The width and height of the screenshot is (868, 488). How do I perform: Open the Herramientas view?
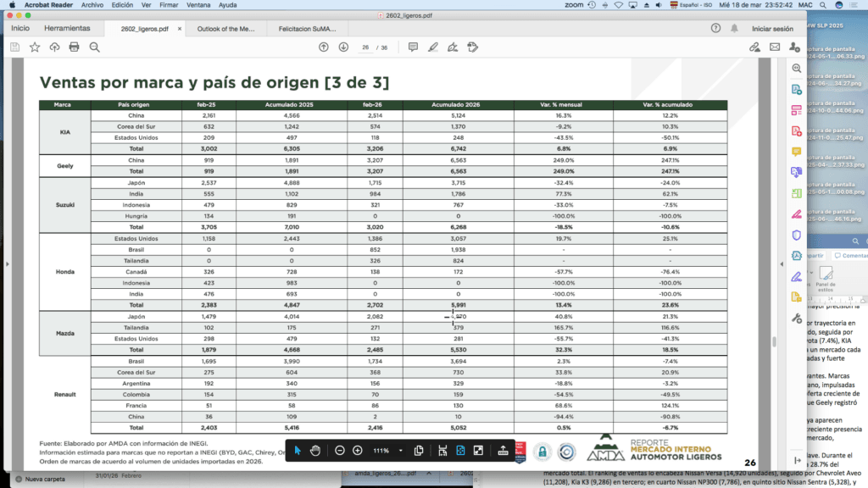point(67,28)
